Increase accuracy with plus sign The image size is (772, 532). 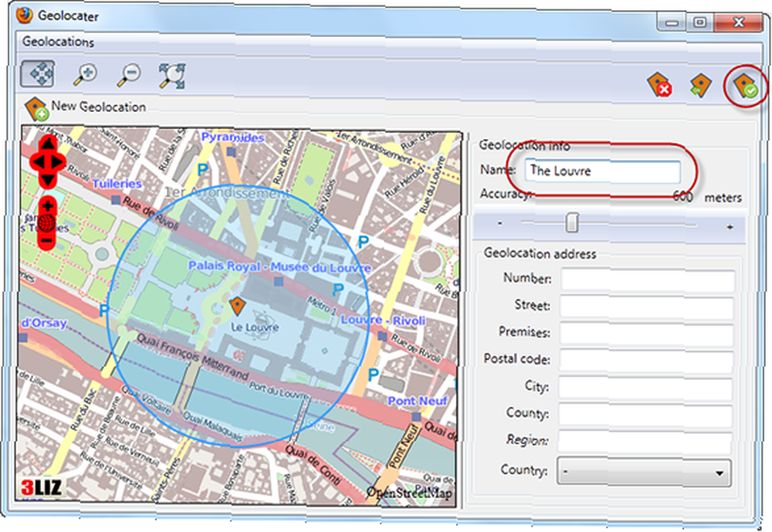[x=730, y=226]
